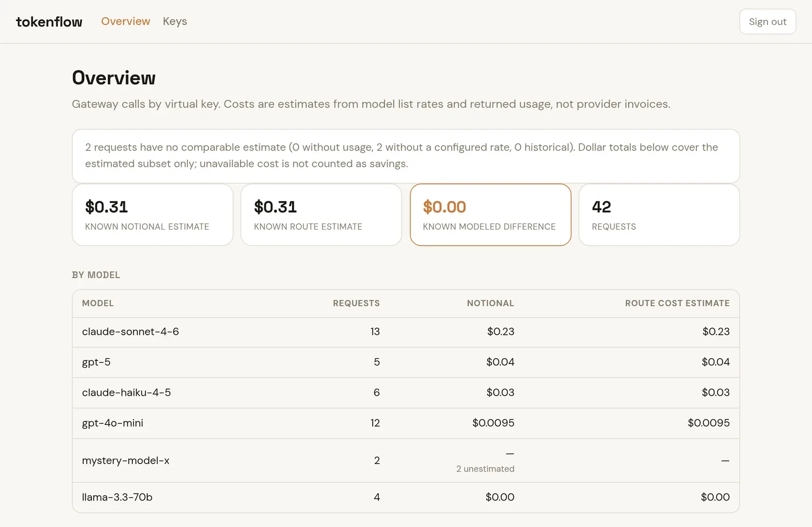Image resolution: width=812 pixels, height=527 pixels.
Task: Click request count 6 for claude-haiku-4-5
Action: 377,393
